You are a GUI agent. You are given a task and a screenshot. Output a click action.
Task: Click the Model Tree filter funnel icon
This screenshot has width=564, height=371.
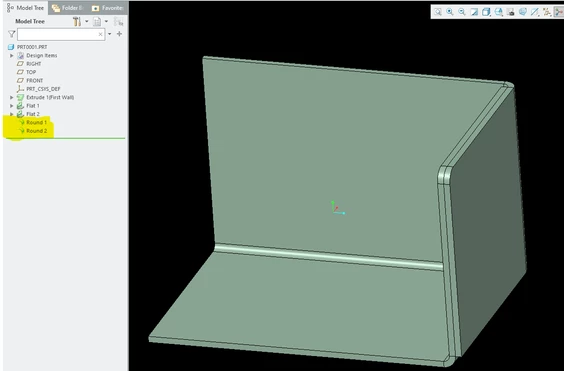pyautogui.click(x=12, y=34)
